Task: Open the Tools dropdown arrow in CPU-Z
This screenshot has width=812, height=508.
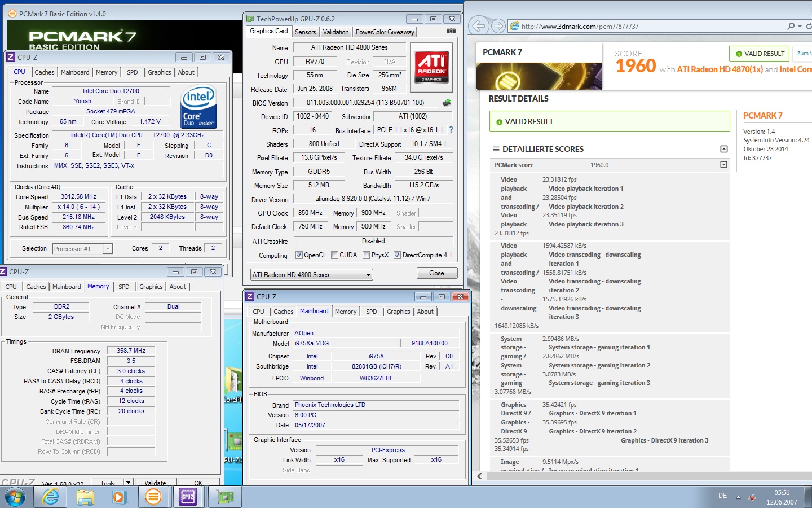Action: coord(128,483)
